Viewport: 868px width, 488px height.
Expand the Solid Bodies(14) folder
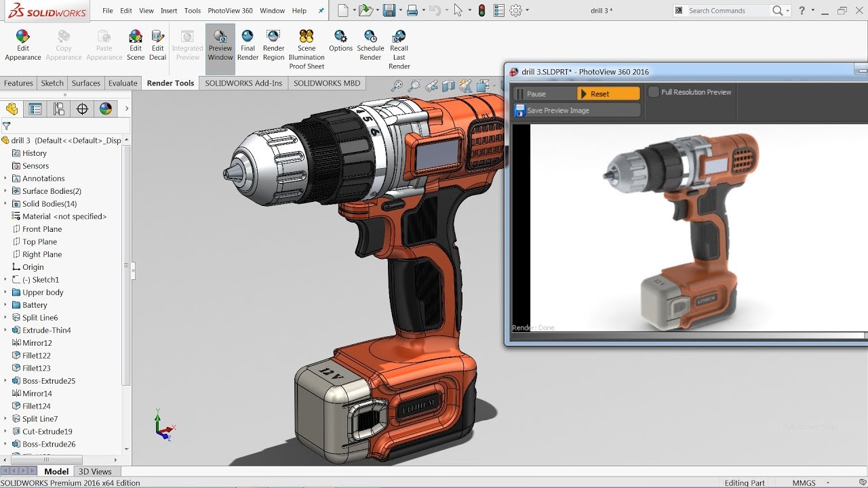click(x=5, y=204)
